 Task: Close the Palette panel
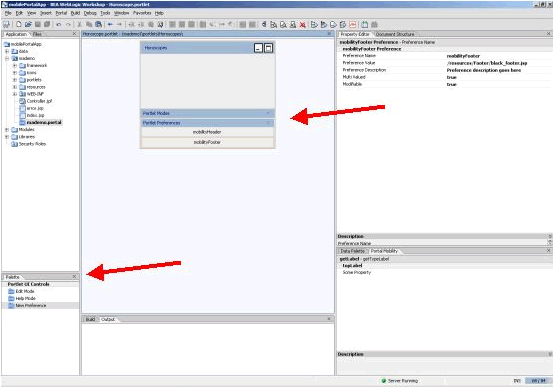[x=74, y=277]
